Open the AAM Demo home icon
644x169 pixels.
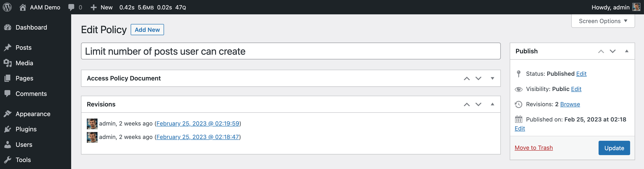tap(23, 7)
